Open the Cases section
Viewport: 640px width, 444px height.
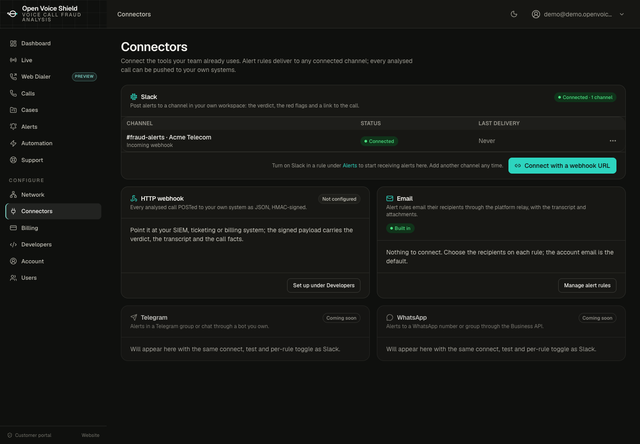pyautogui.click(x=53, y=110)
